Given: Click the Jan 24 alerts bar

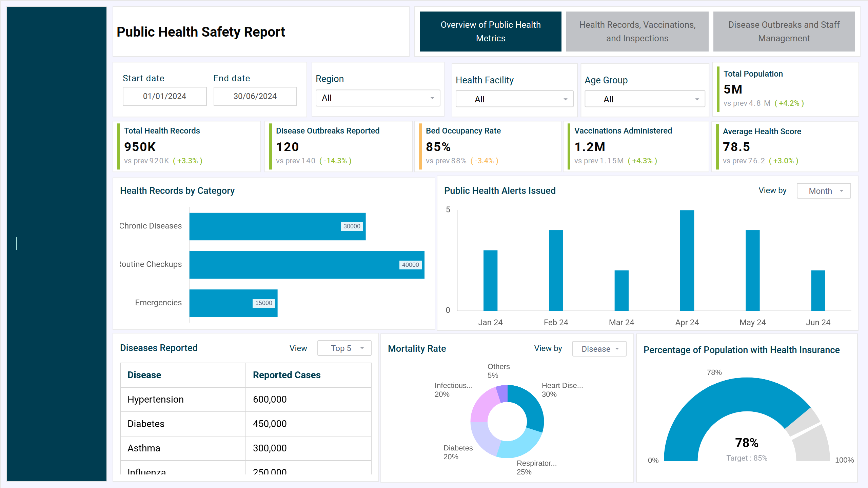Looking at the screenshot, I should tap(490, 280).
